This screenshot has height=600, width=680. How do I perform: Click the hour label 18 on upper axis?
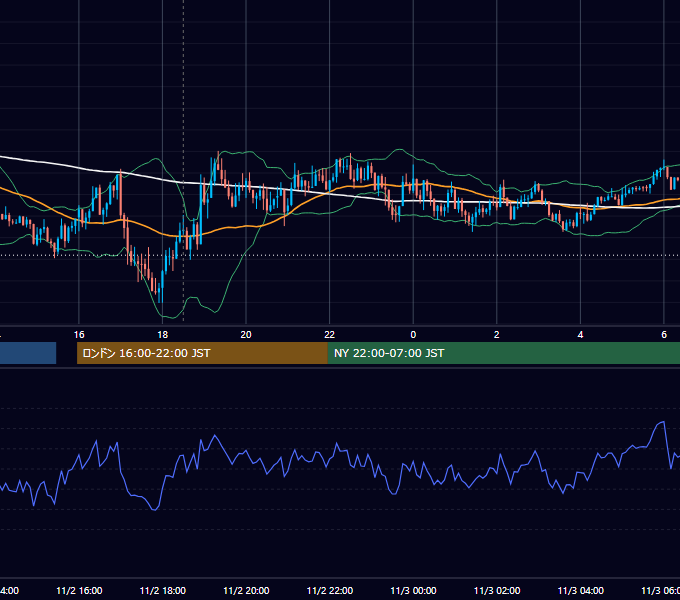(163, 335)
